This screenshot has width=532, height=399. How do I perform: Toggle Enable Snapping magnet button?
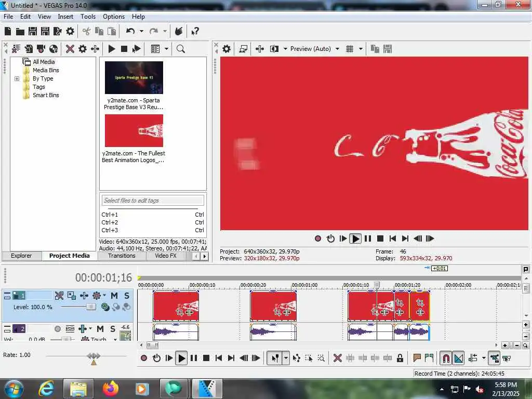[x=446, y=358]
